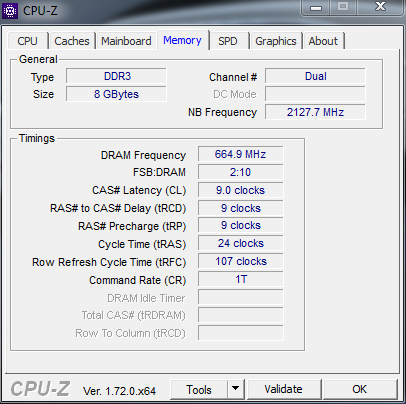Viewport: 406px width, 404px height.
Task: Select the DDR3 memory type value
Action: click(x=116, y=76)
